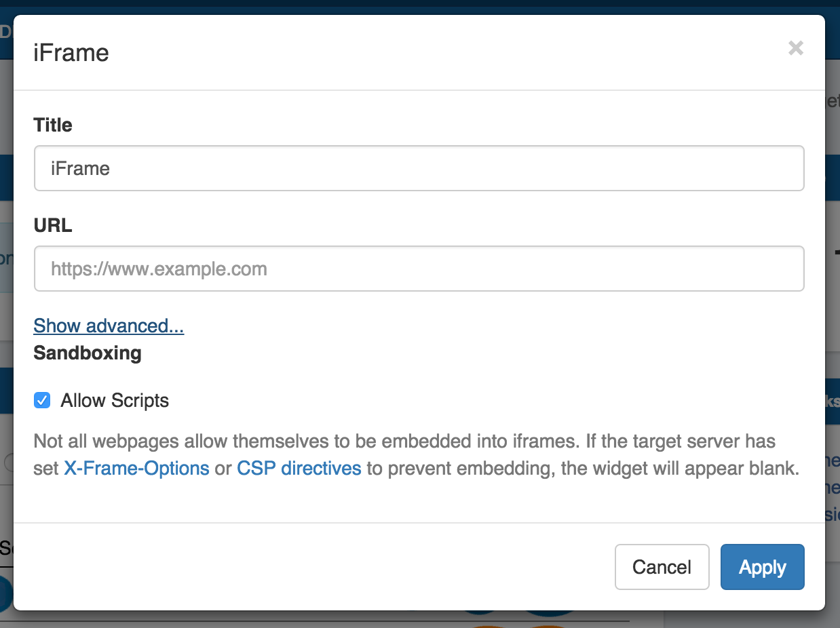
Task: Open the X-Frame-Options link
Action: click(136, 468)
